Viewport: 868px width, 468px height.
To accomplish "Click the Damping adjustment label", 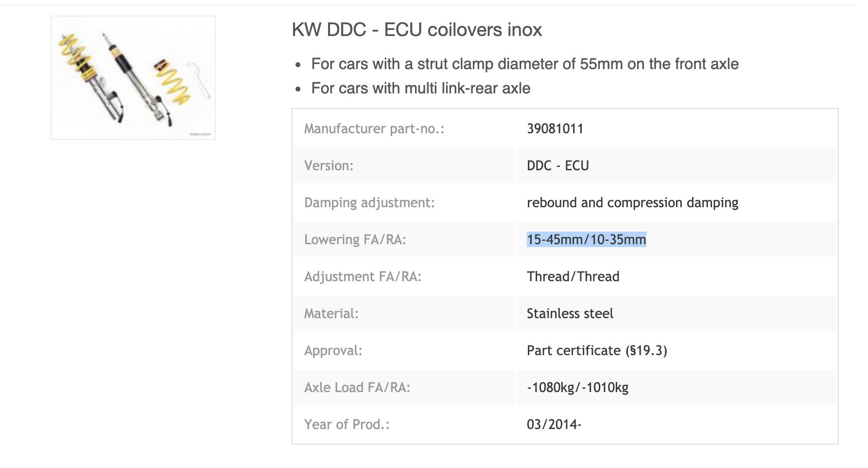I will [369, 203].
